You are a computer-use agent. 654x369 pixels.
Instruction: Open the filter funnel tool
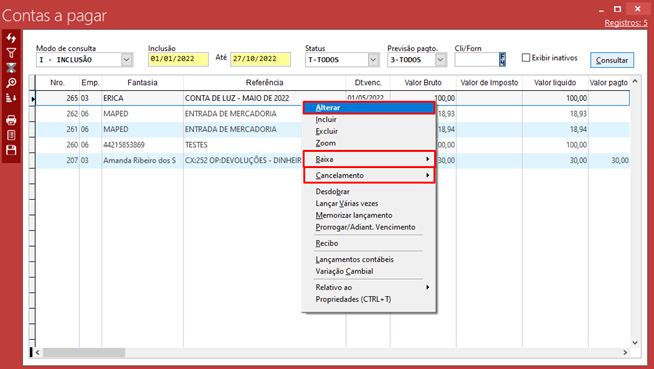[x=11, y=53]
